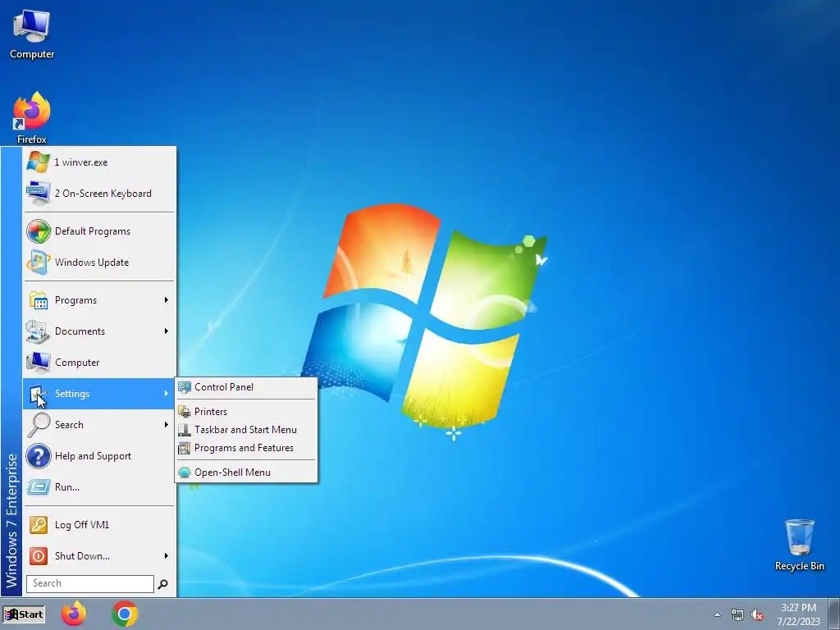Select the Firefox desktop shortcut
The image size is (840, 630).
coord(32,118)
